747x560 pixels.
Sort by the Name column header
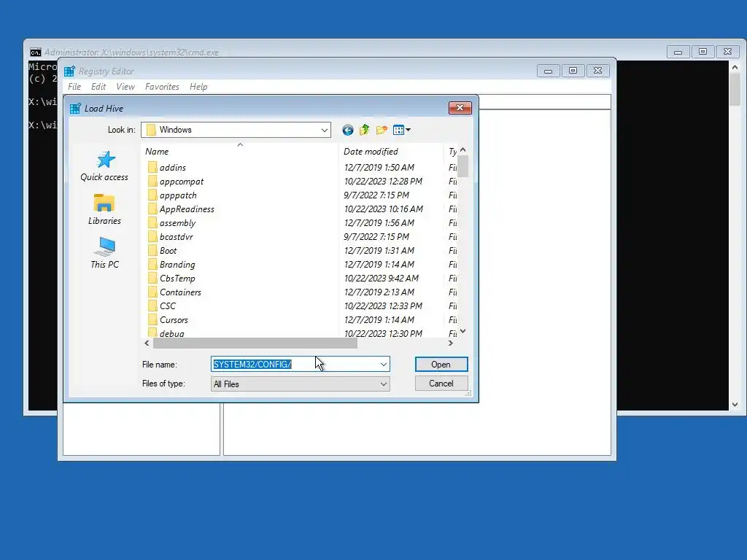coord(241,152)
